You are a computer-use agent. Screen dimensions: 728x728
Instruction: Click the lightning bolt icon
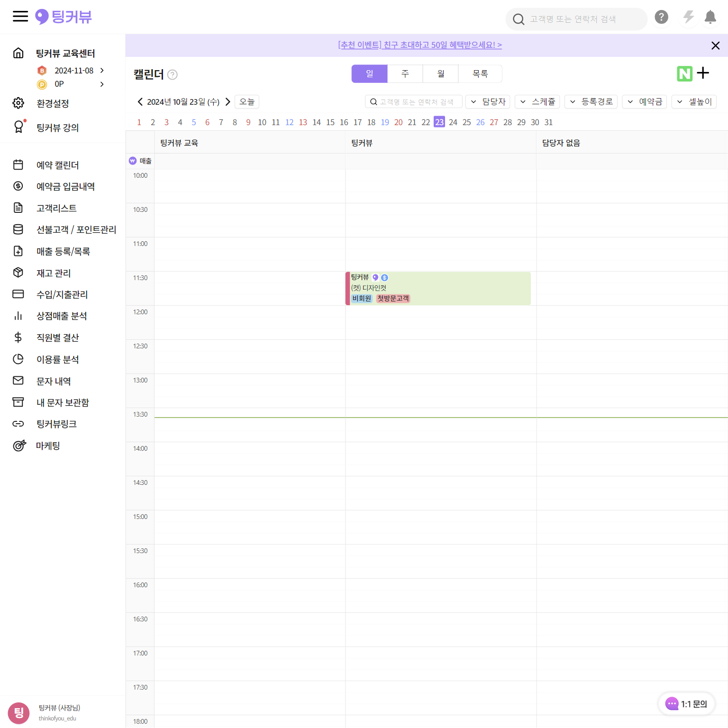click(688, 17)
